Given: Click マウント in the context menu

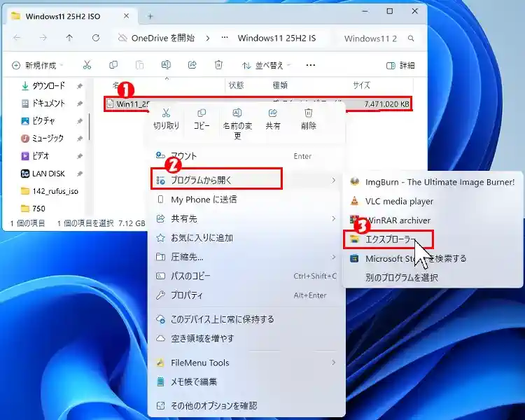Looking at the screenshot, I should (x=246, y=156).
